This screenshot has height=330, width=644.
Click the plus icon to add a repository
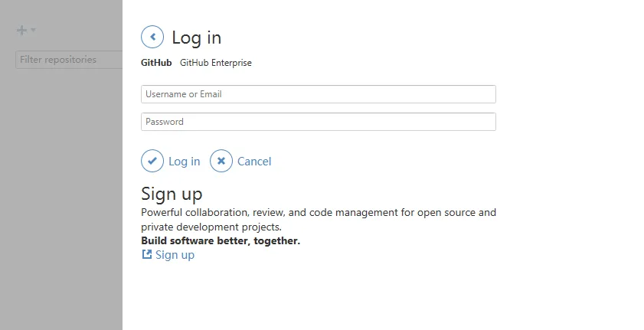point(21,31)
